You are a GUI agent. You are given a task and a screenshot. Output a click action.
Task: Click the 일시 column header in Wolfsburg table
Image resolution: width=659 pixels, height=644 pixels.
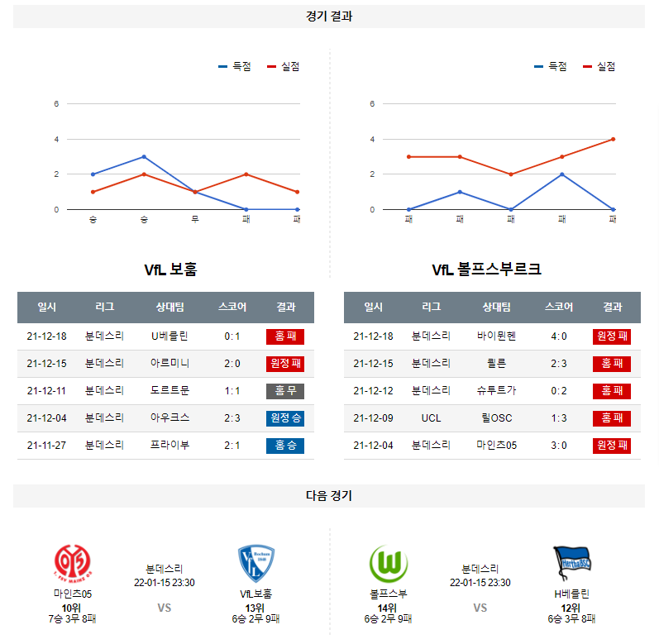click(x=373, y=307)
